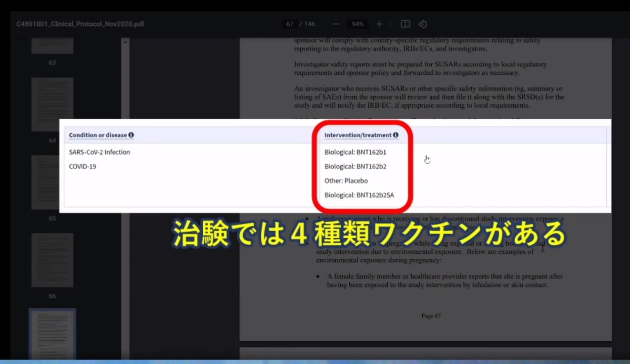This screenshot has width=630, height=364.
Task: Click the zoom in plus icon
Action: click(x=379, y=24)
